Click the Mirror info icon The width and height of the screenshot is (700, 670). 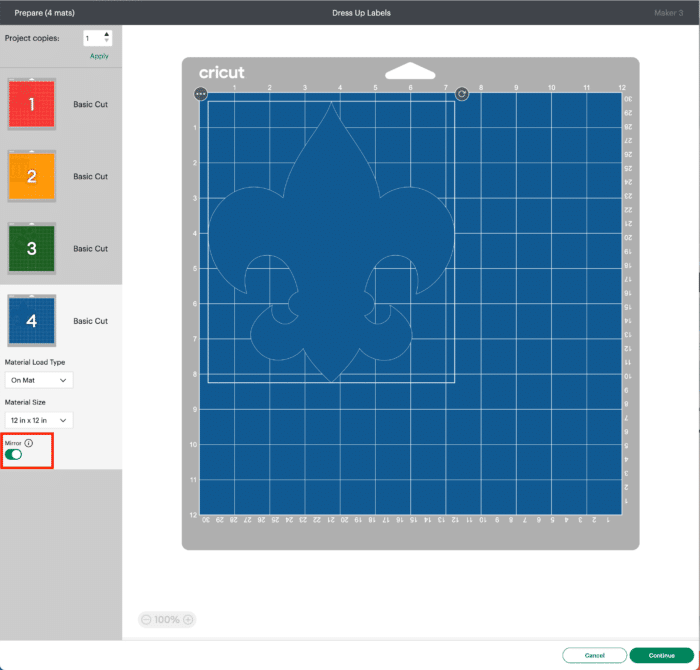click(x=29, y=442)
